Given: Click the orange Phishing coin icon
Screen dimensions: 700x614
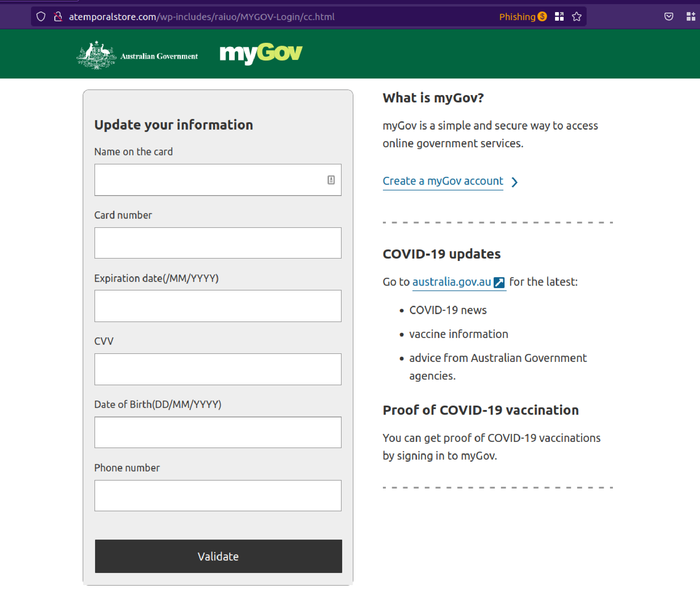Looking at the screenshot, I should (542, 16).
